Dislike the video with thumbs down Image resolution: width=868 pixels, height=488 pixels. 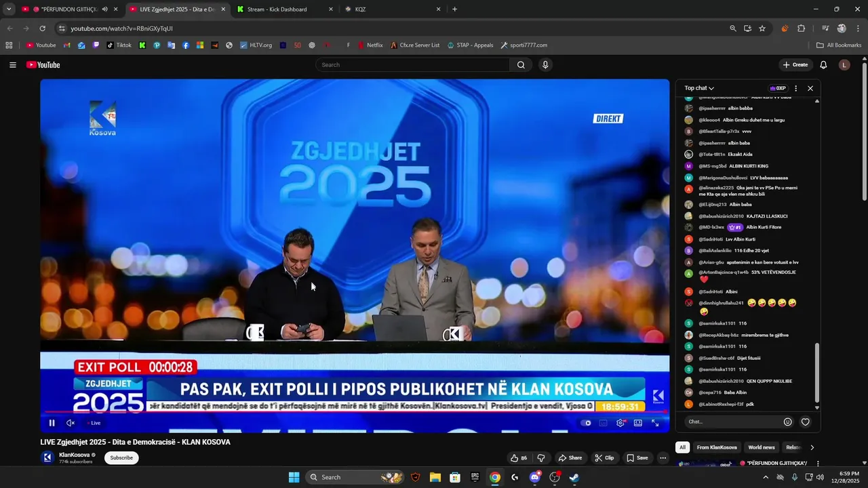click(x=541, y=458)
